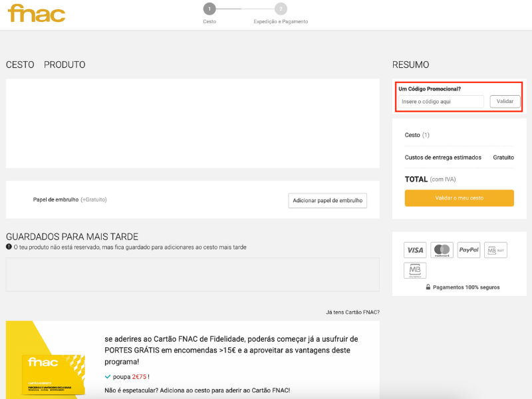Click the PayPal payment icon
The image size is (532, 399).
pos(469,250)
